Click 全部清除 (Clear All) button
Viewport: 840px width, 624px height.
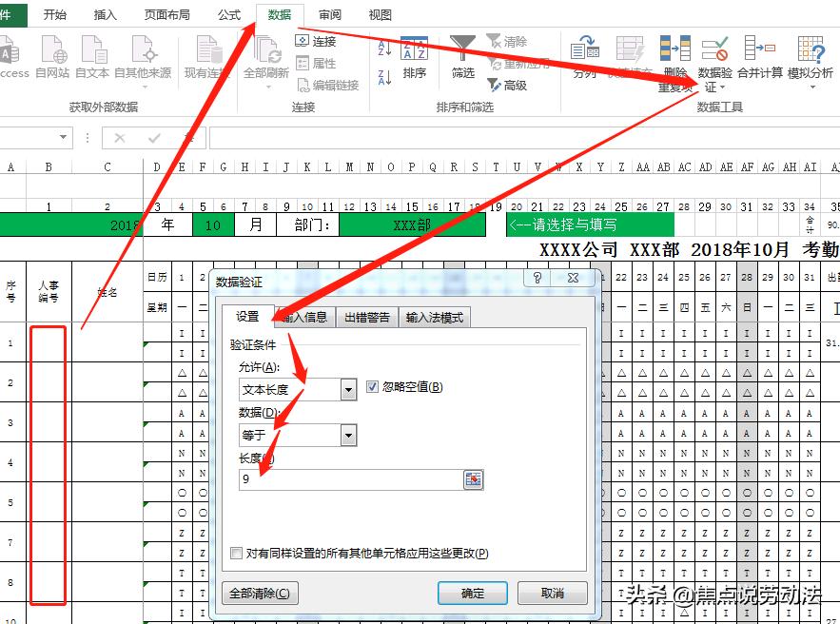[260, 593]
